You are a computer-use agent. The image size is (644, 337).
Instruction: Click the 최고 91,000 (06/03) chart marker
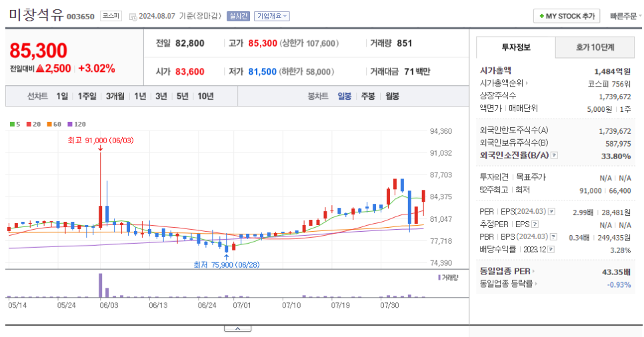(x=101, y=141)
